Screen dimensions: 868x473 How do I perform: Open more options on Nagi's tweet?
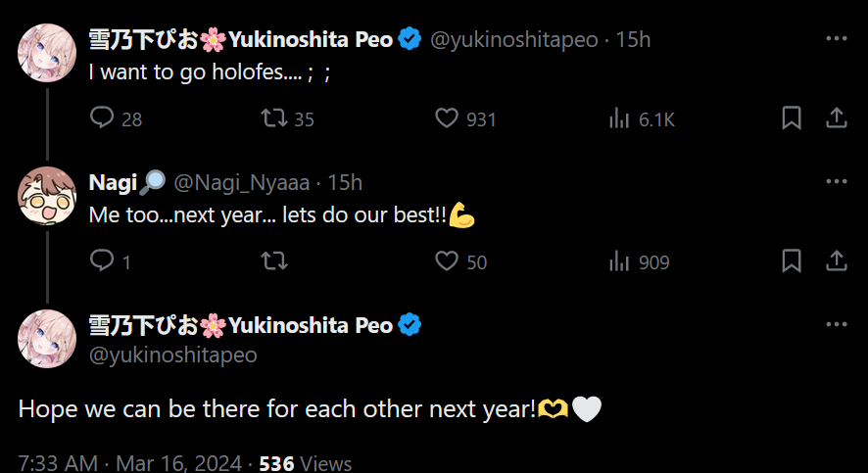coord(836,182)
